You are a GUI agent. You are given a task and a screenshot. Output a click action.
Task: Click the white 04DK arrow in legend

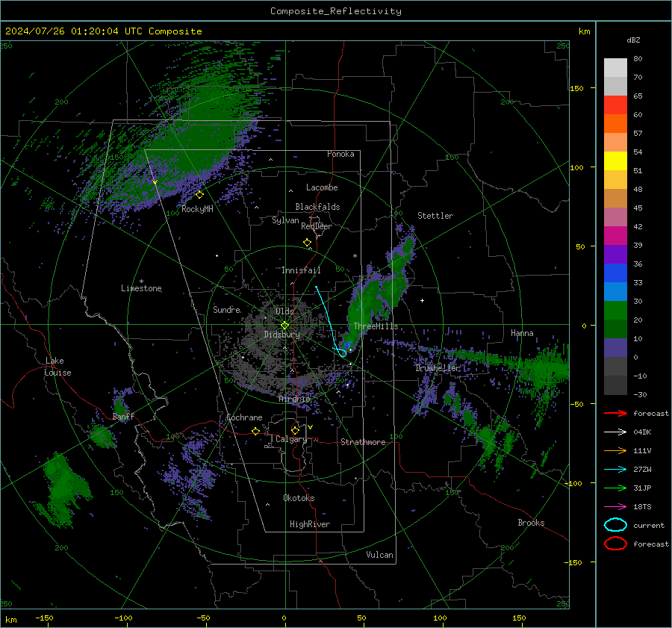click(x=615, y=432)
